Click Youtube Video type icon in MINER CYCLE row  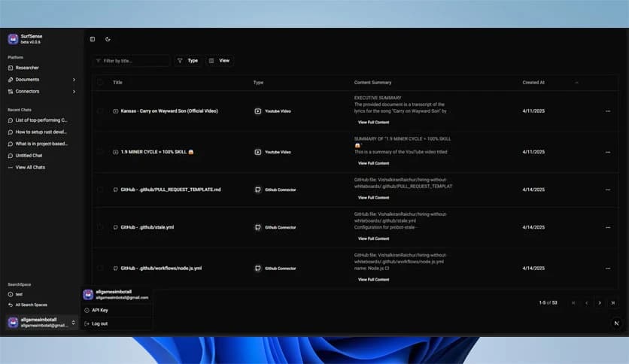[x=258, y=152]
